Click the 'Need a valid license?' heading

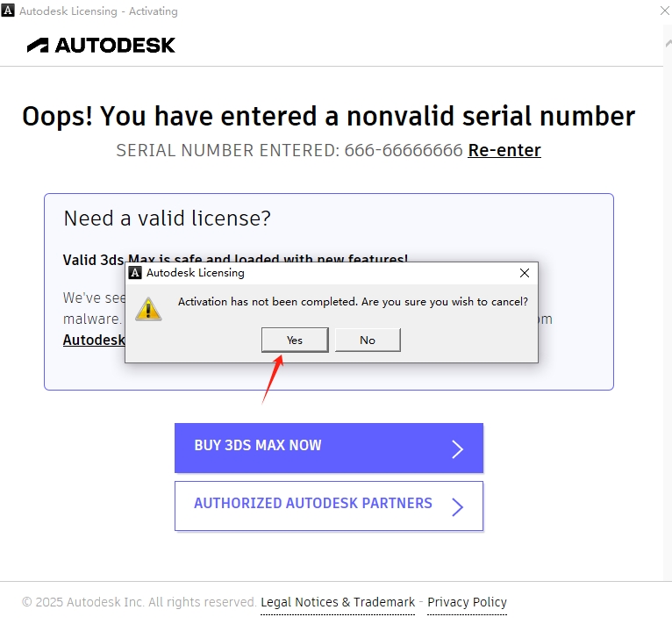tap(168, 219)
